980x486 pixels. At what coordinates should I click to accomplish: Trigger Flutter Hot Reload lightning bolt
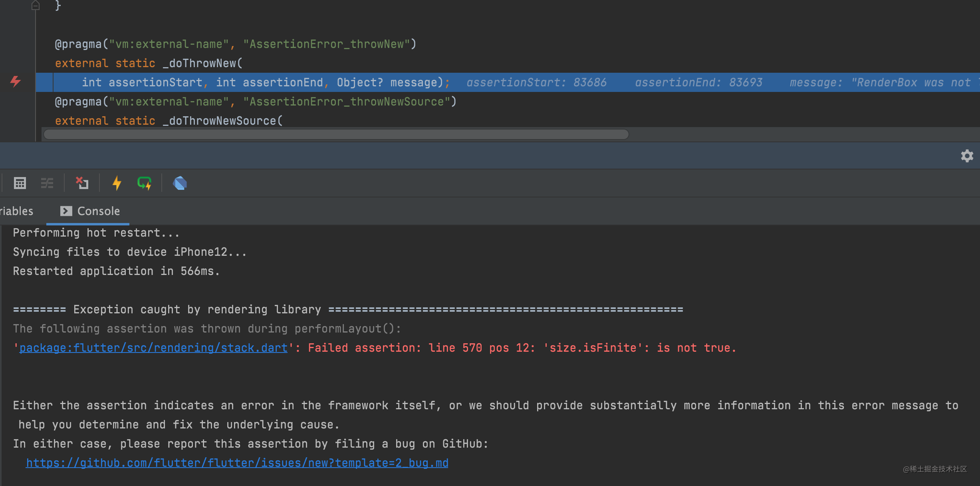pyautogui.click(x=117, y=183)
